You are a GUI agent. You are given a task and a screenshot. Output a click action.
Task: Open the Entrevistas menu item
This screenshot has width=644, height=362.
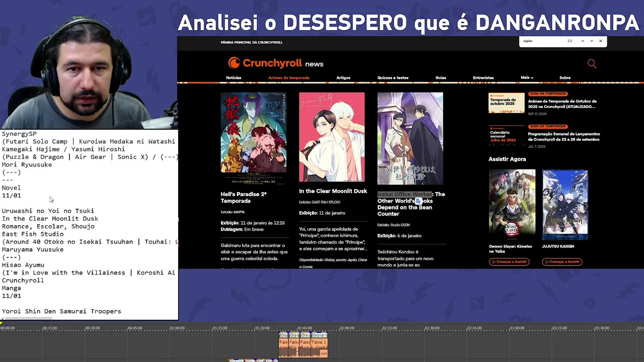483,77
